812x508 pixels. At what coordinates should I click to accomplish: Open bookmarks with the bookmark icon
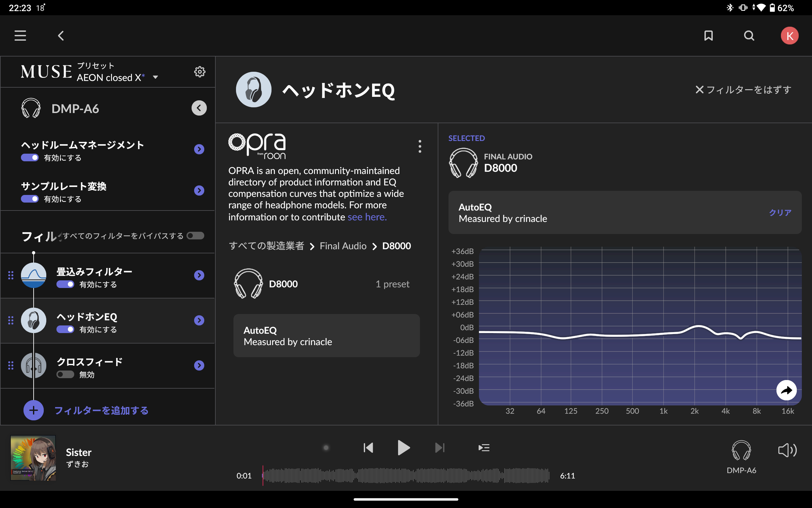tap(708, 36)
